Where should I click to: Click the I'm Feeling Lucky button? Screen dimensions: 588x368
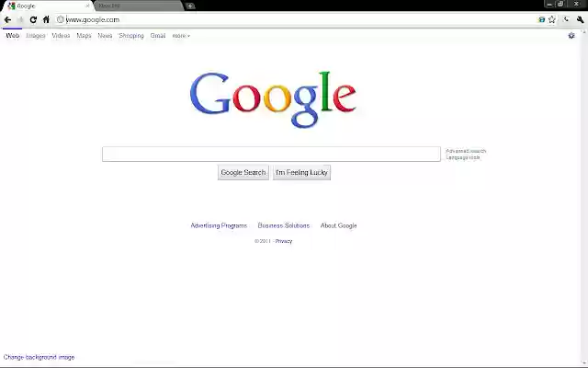tap(301, 172)
